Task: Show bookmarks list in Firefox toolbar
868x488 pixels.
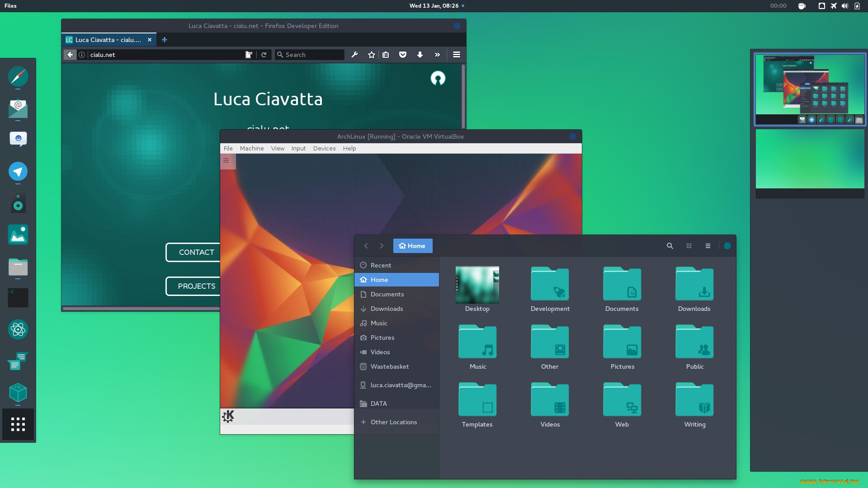Action: pos(386,55)
